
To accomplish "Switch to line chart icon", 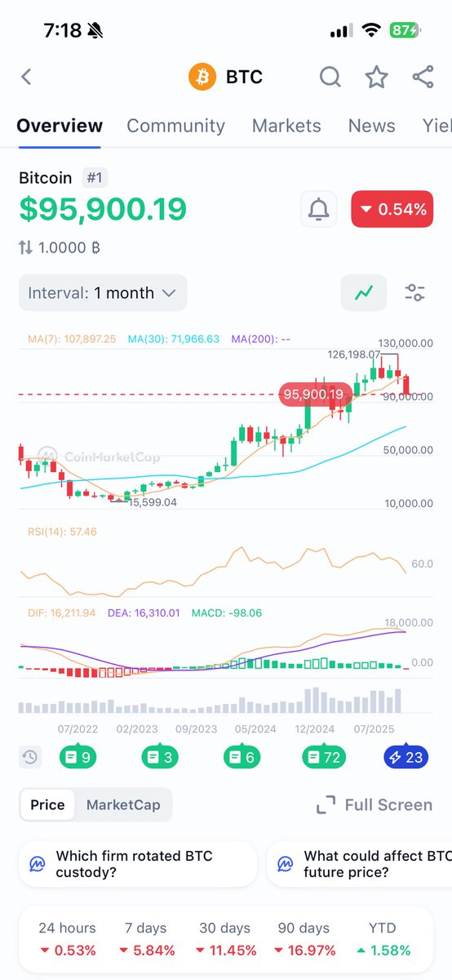I will 364,292.
